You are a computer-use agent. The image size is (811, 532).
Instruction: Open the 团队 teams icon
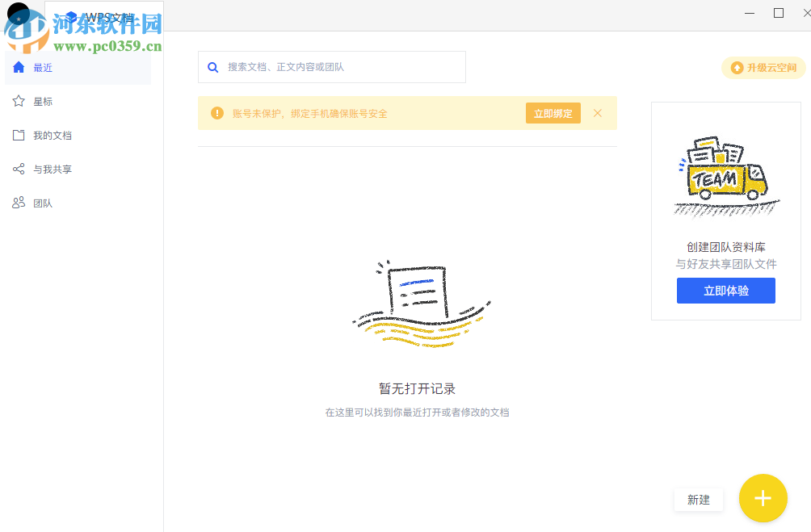pos(19,203)
